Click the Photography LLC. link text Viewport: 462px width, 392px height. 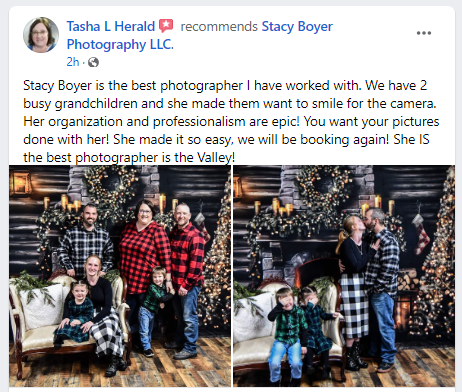(120, 44)
